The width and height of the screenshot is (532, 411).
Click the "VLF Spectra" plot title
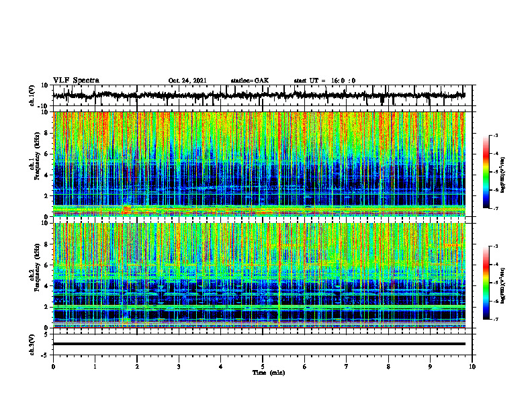pos(76,81)
